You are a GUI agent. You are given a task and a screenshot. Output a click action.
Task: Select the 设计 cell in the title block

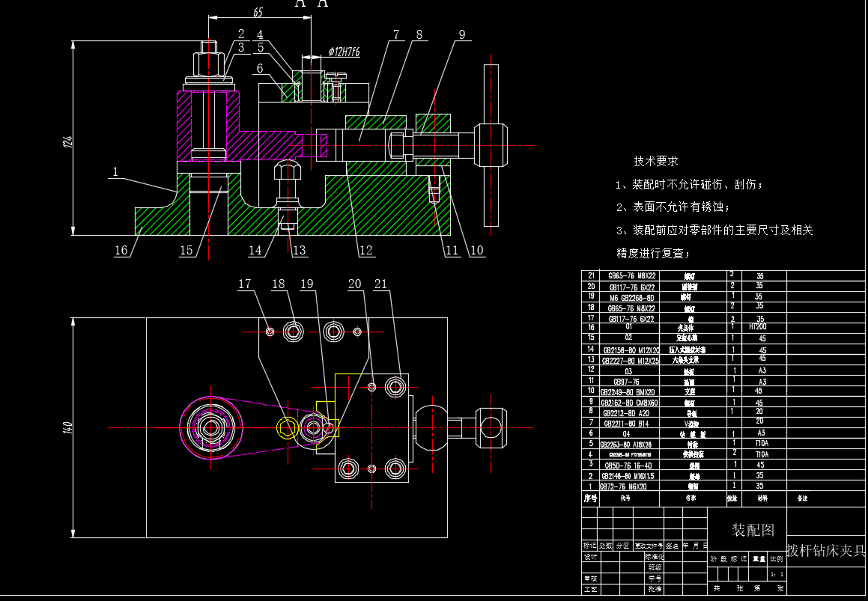591,557
